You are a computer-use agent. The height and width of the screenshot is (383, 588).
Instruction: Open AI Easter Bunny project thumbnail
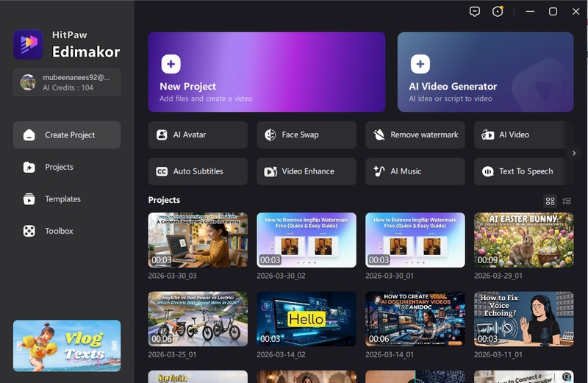(523, 240)
